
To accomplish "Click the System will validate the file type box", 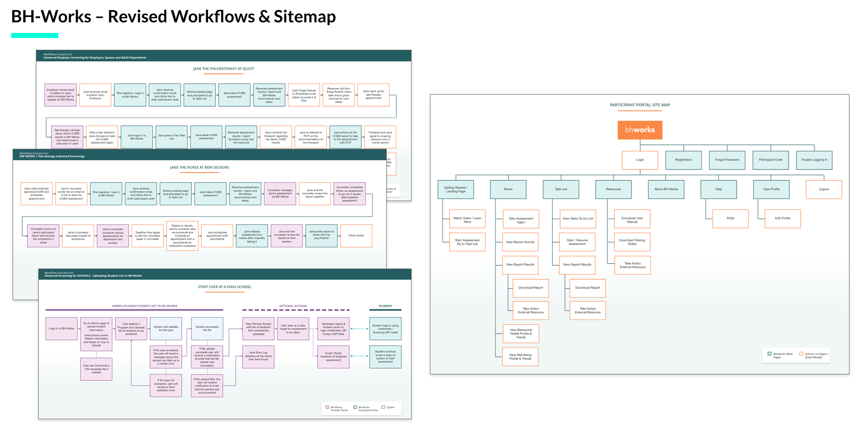I will tap(166, 329).
